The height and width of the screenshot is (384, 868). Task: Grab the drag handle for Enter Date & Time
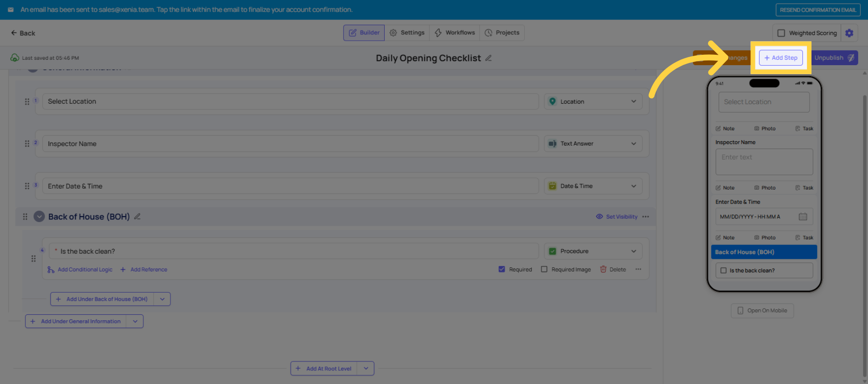tap(27, 186)
